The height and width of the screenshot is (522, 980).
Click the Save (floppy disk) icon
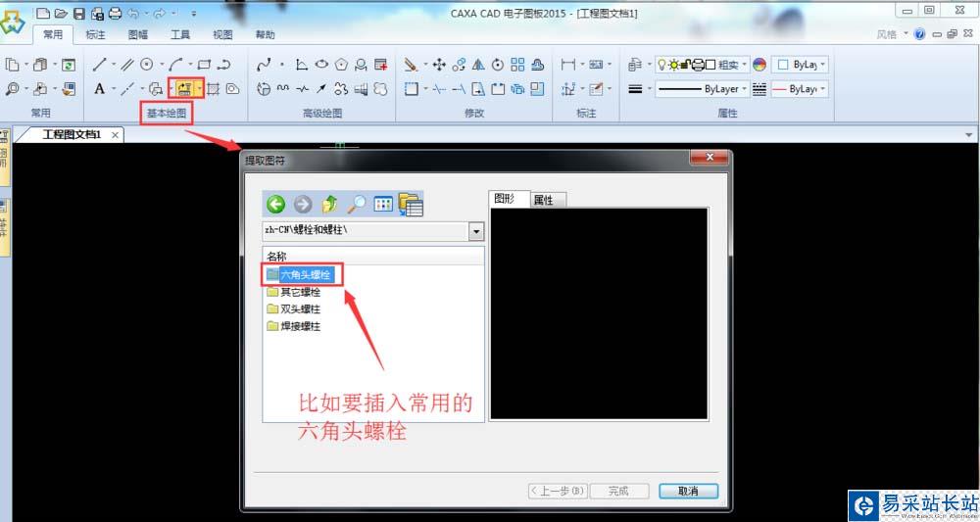(78, 13)
